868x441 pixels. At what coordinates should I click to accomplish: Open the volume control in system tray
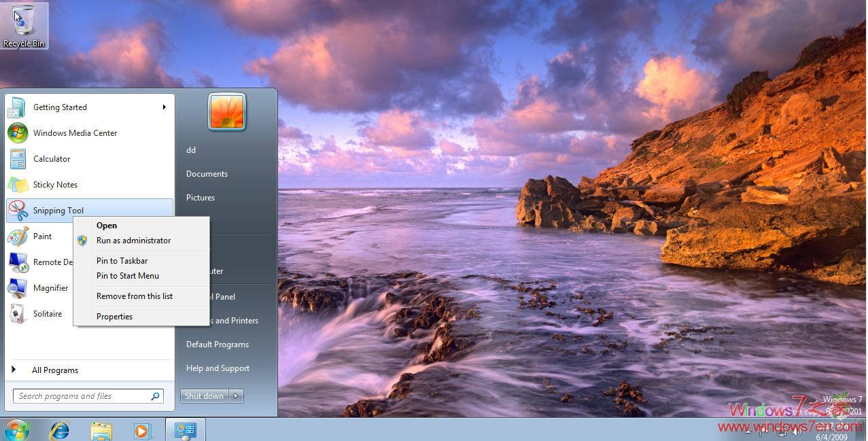798,432
